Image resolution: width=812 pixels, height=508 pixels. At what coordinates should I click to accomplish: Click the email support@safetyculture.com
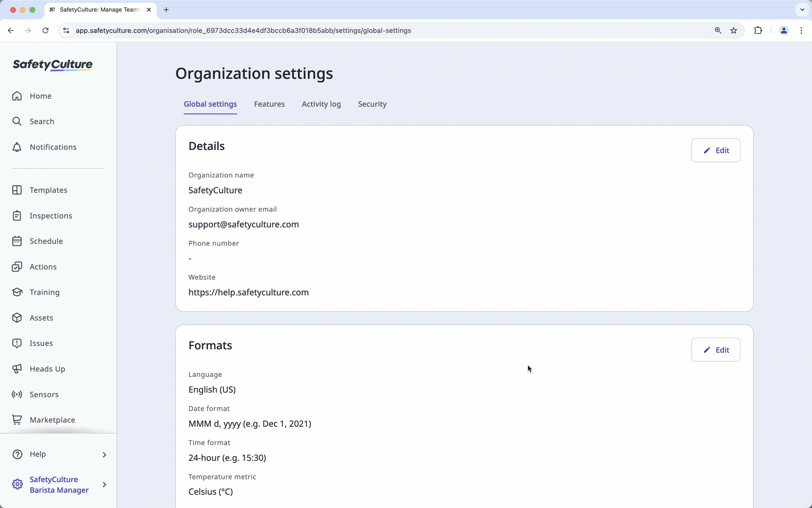click(244, 224)
